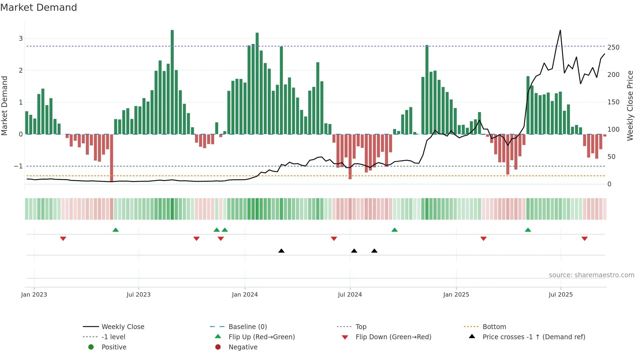Image resolution: width=644 pixels, height=362 pixels.
Task: Click the Jul 2025 x-axis label
Action: (x=561, y=294)
